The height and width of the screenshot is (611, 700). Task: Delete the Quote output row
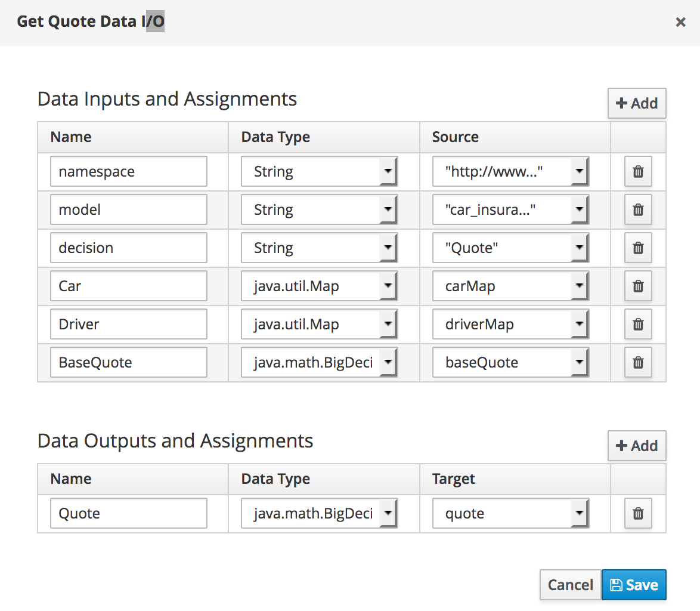[637, 513]
